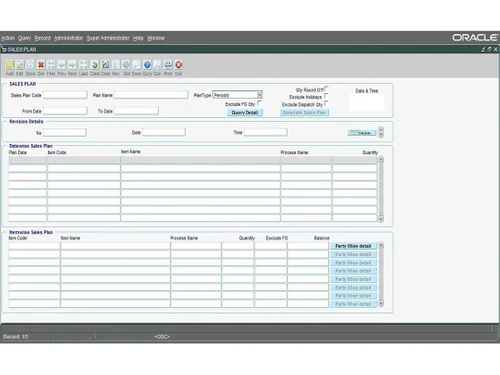Click the gray circle Del query icon
This screenshot has width=500, height=375.
(x=126, y=65)
